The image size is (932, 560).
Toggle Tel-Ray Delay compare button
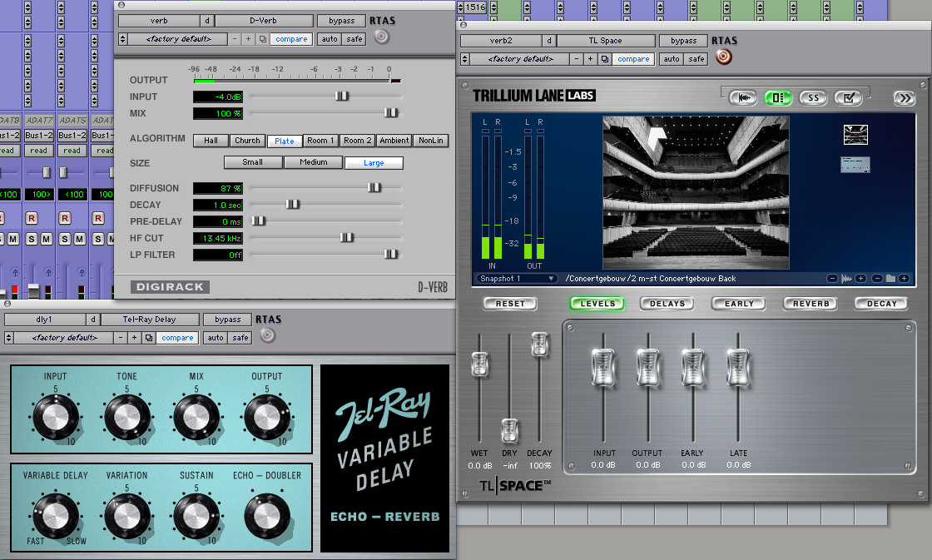coord(177,338)
